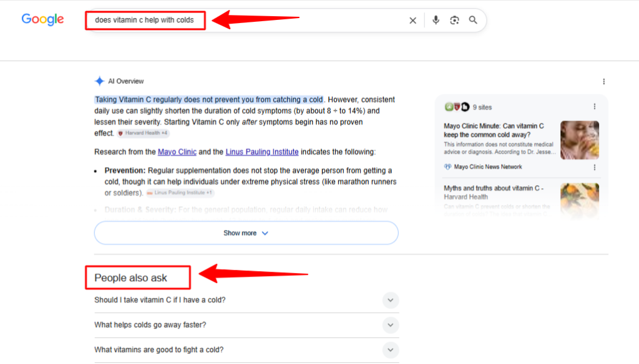This screenshot has height=364, width=639.
Task: Click the Mayo Clinic article thumbnail image
Action: 580,140
